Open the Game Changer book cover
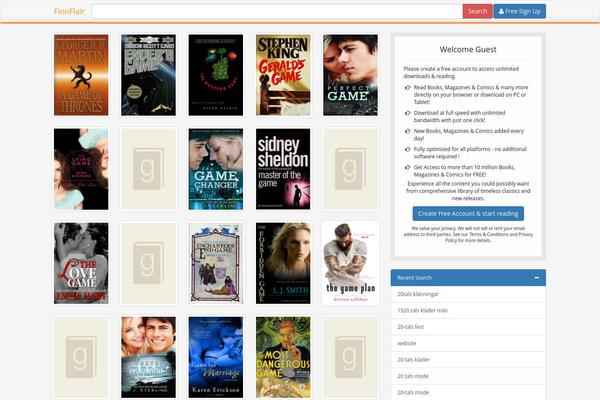 pyautogui.click(x=216, y=169)
